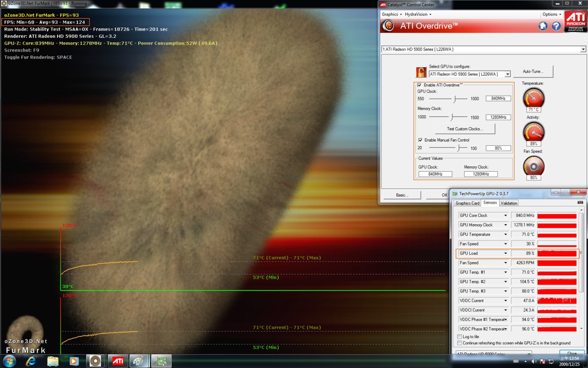This screenshot has height=368, width=588.
Task: Click the Test Custom Clocks... button
Action: point(465,129)
